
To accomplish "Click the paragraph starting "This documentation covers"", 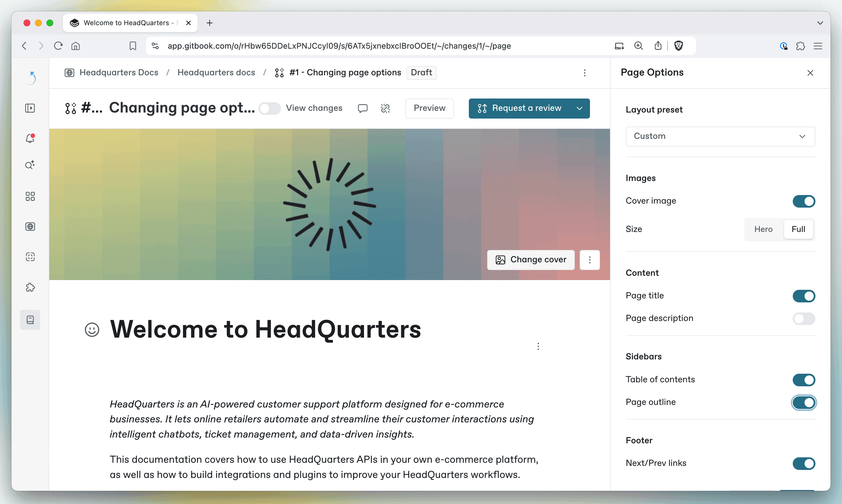I will pyautogui.click(x=324, y=467).
